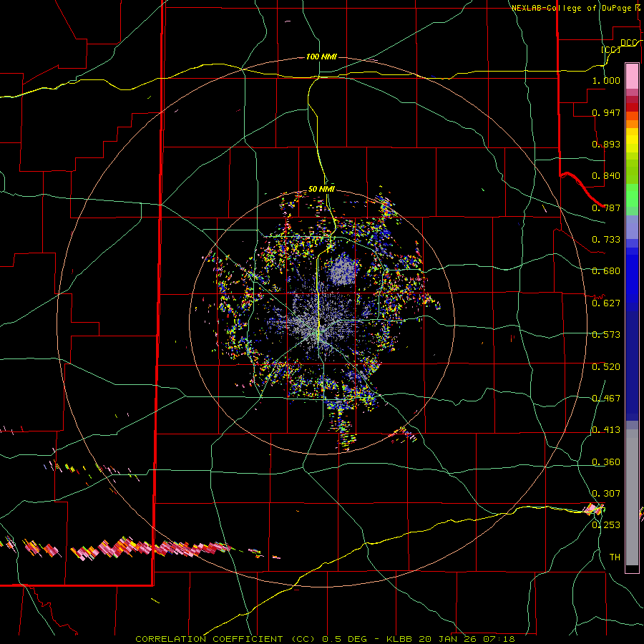
Task: Click the 0.253 color scale value
Action: pos(606,525)
